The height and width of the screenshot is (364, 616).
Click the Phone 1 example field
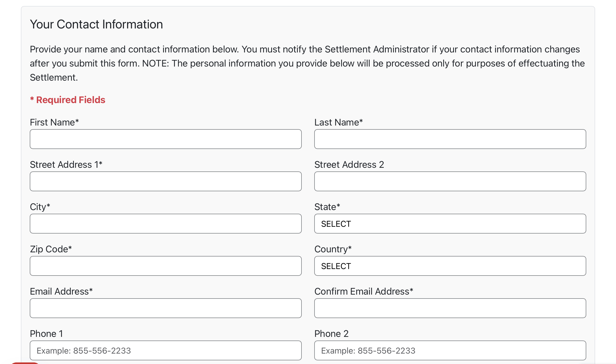click(166, 350)
